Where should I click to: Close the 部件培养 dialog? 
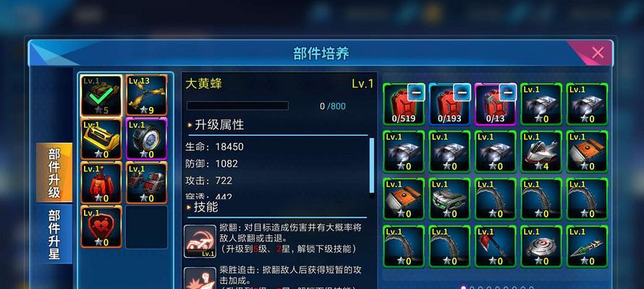[598, 53]
